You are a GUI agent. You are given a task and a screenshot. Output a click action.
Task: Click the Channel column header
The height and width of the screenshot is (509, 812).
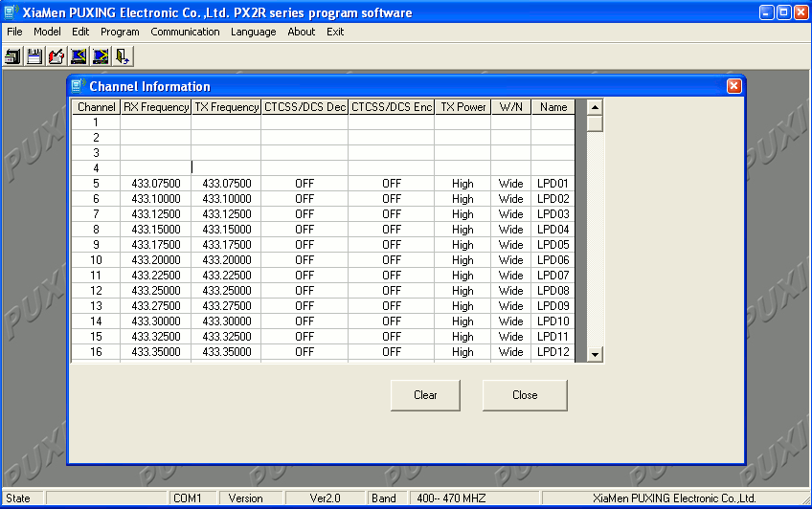pos(96,107)
